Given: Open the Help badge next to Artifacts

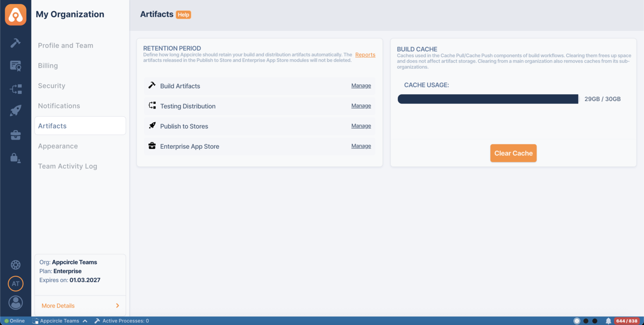Looking at the screenshot, I should point(183,14).
